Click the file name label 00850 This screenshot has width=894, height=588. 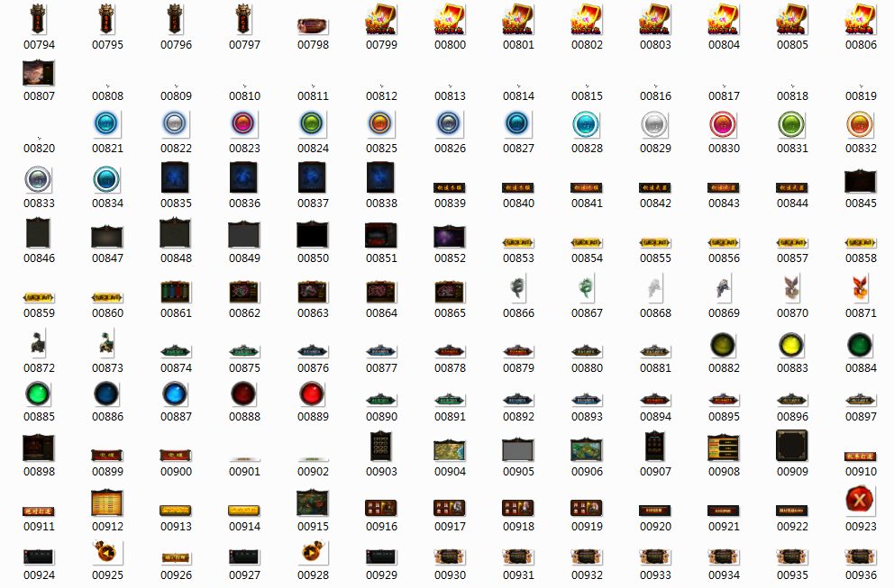pyautogui.click(x=313, y=258)
